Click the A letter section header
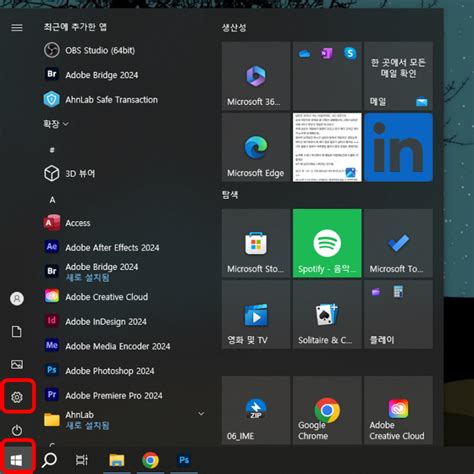Screen dimensions: 474x474 (x=52, y=200)
